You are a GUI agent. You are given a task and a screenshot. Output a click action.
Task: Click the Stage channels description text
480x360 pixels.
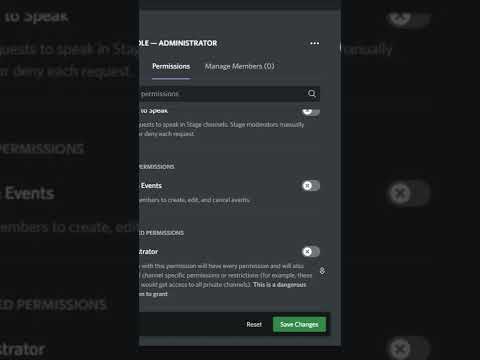tap(222, 129)
